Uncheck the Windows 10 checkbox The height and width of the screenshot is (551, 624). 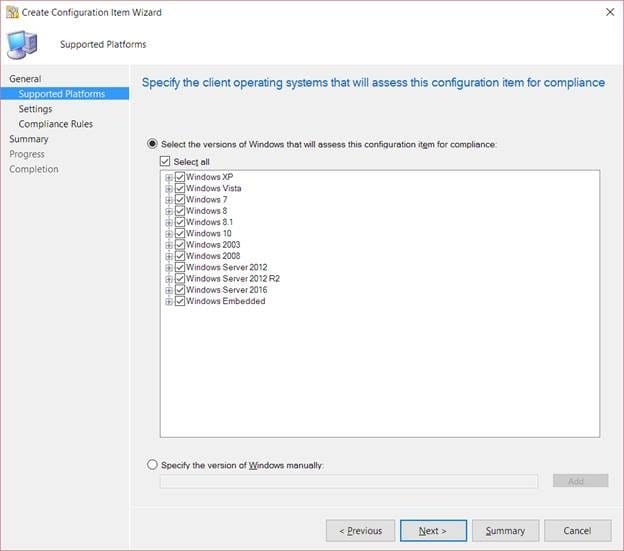pyautogui.click(x=180, y=233)
